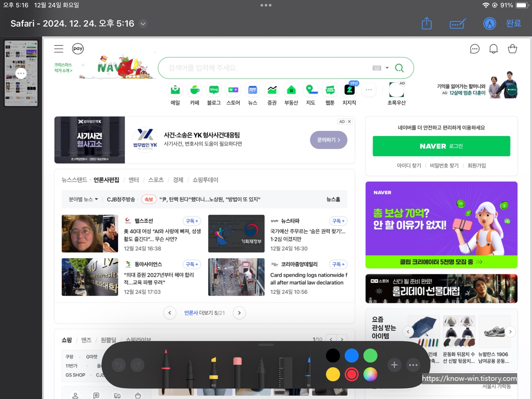Open the 아이디 찾기 link
This screenshot has width=532, height=399.
pyautogui.click(x=409, y=166)
